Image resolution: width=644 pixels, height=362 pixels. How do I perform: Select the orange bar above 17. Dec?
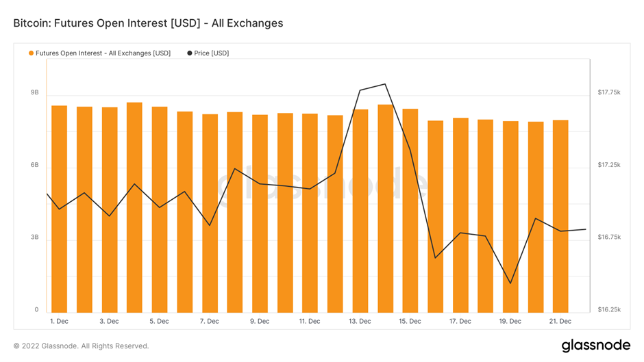(460, 216)
